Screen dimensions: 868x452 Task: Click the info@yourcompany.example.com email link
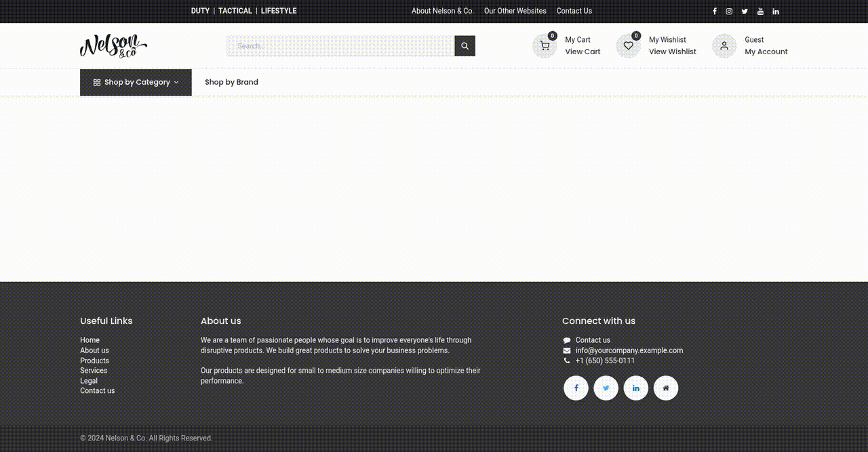point(629,350)
